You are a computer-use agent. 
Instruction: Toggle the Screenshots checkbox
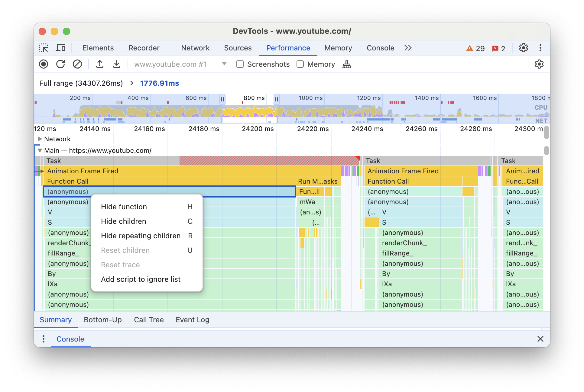[239, 64]
